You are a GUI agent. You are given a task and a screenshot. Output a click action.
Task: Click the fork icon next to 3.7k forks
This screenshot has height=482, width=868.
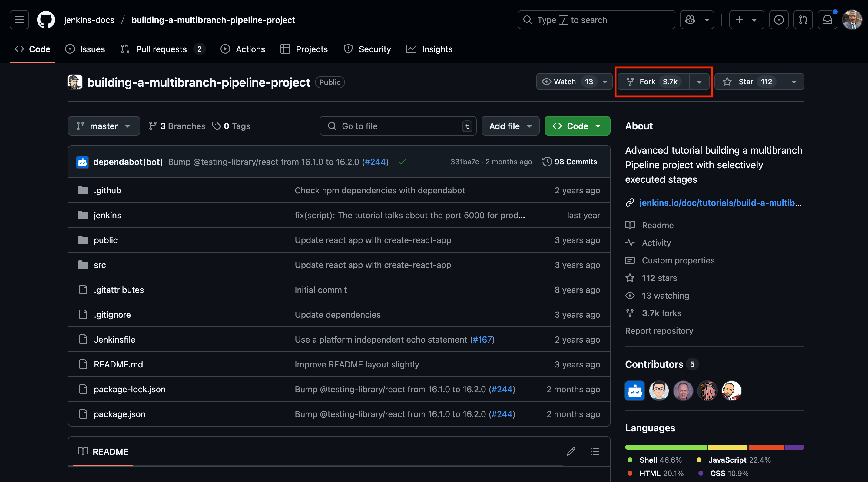pyautogui.click(x=630, y=313)
